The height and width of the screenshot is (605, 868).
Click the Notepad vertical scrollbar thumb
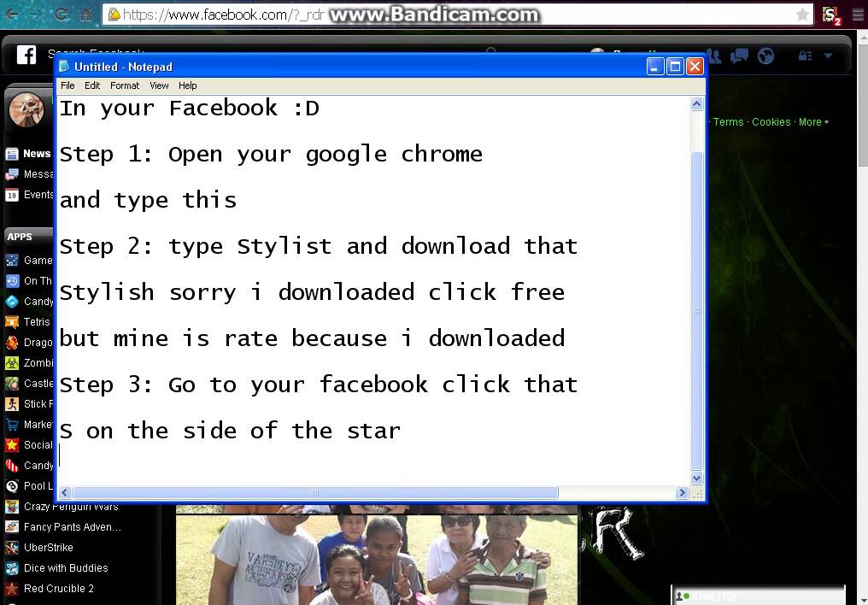697,310
